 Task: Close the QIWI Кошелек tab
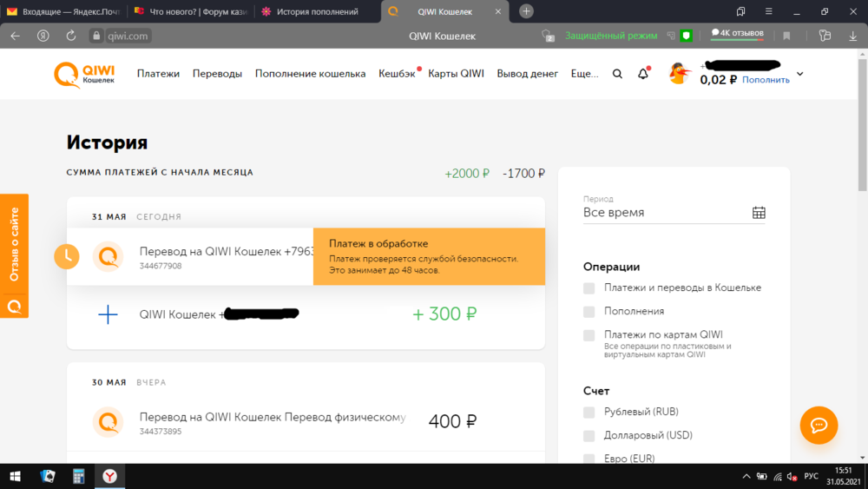tap(497, 11)
